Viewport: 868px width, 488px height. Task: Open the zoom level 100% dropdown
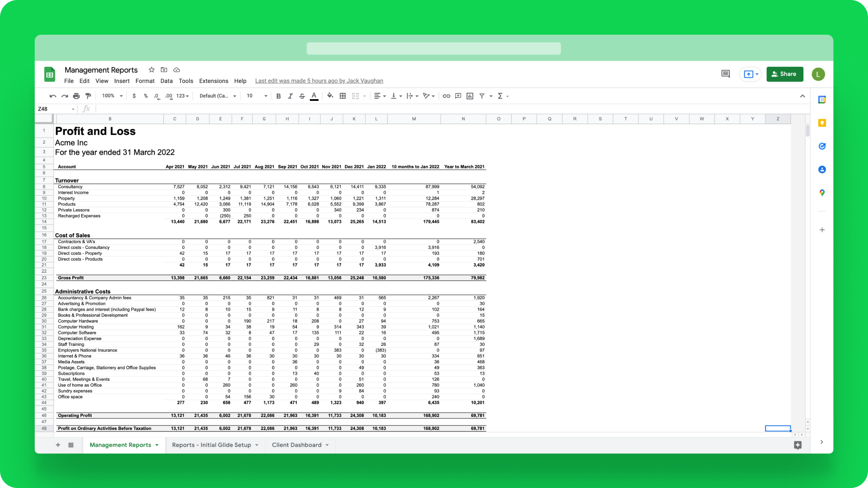click(112, 96)
